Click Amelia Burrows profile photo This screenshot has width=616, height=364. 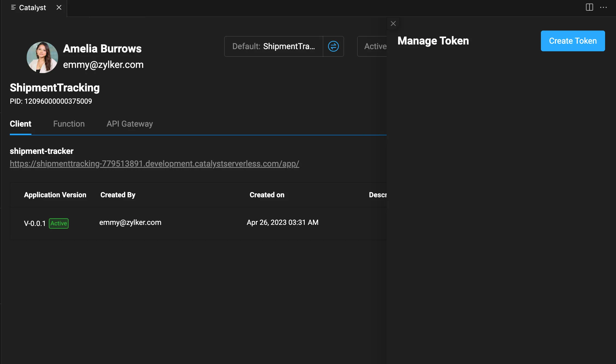click(x=42, y=57)
